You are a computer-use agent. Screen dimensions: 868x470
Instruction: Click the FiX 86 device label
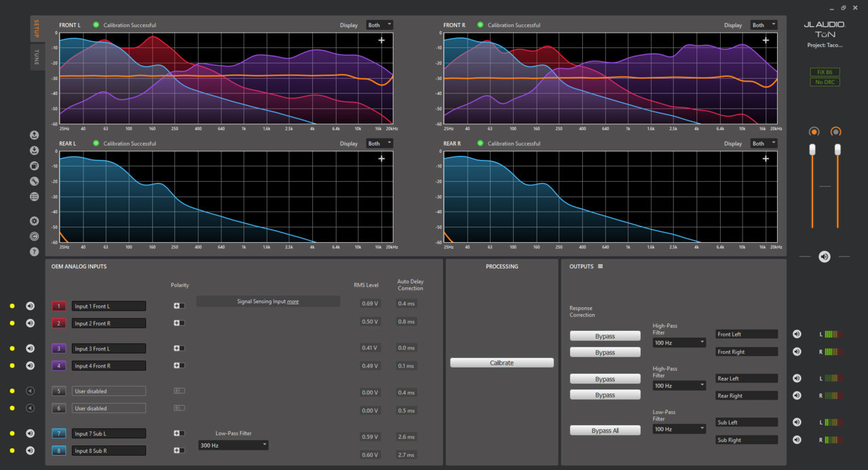point(824,72)
